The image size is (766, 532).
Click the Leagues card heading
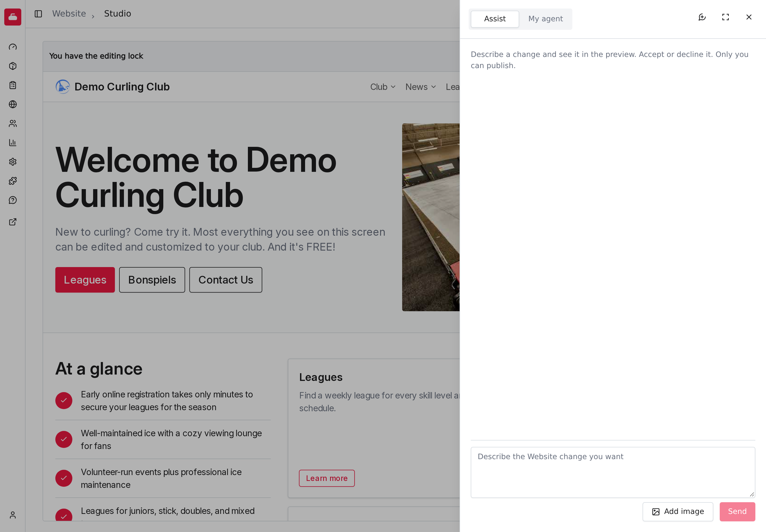[321, 377]
